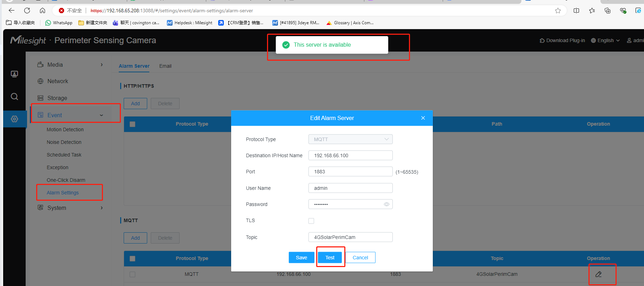
Task: Close the Edit Alarm Server dialog
Action: (x=423, y=118)
